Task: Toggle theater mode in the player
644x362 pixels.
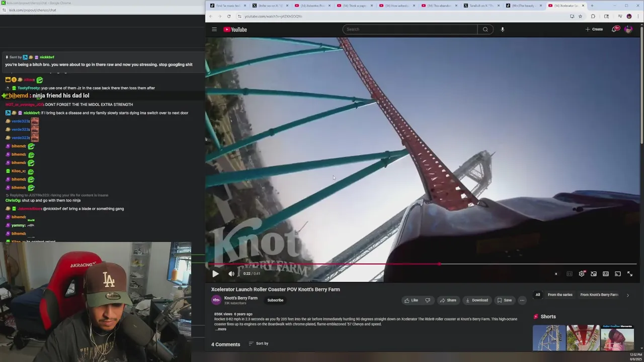Action: click(x=606, y=274)
